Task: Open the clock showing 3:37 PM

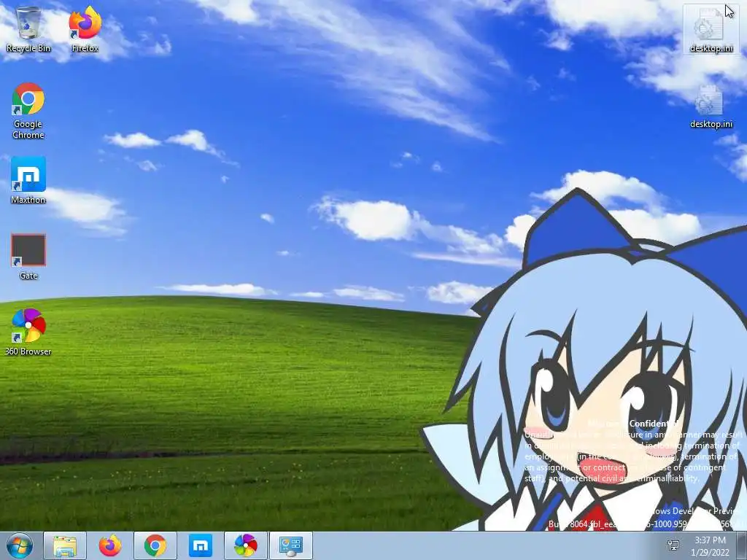Action: coord(711,546)
